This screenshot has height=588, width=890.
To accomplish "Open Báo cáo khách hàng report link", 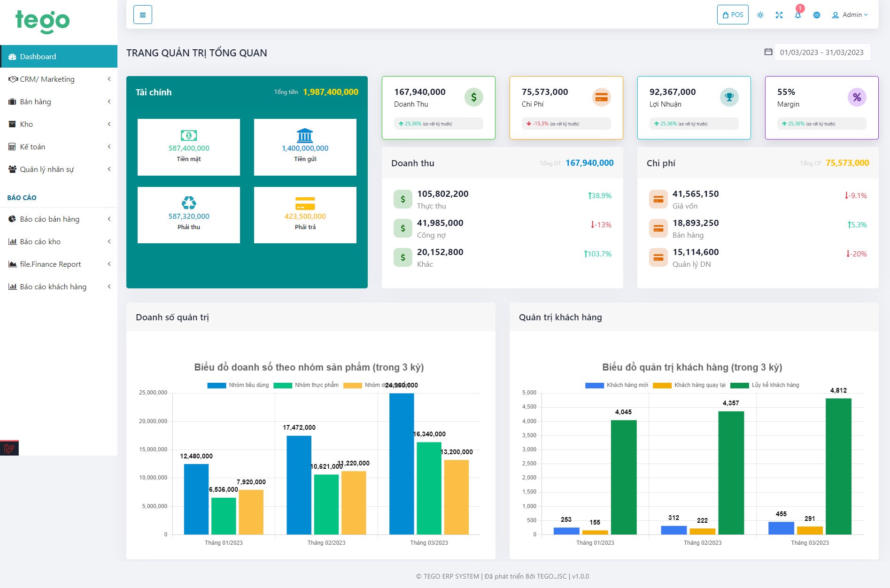I will 59,286.
